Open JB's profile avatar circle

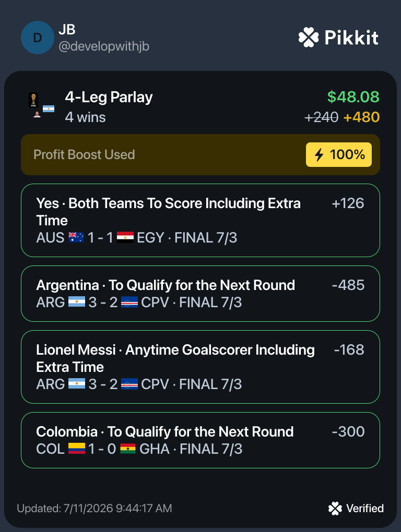(38, 38)
